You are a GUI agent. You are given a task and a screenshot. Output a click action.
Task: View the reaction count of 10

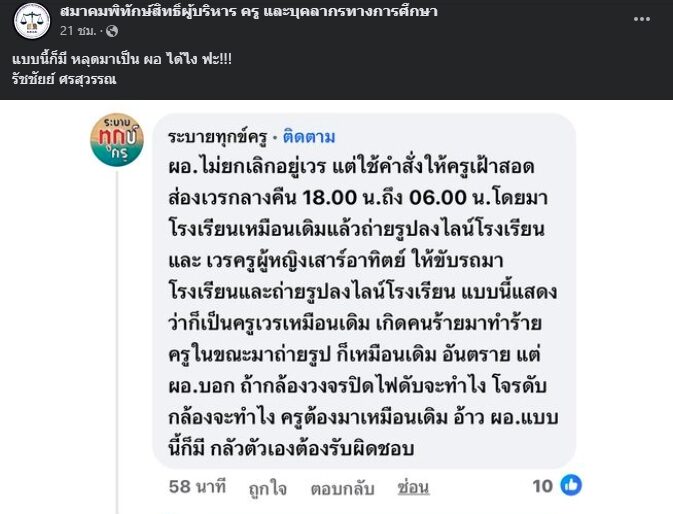click(543, 486)
